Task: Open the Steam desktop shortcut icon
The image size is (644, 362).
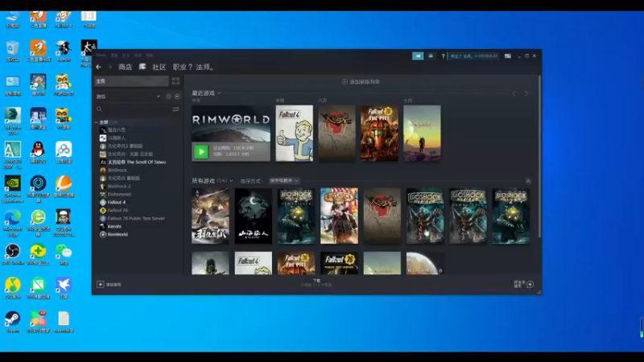Action: coord(13,322)
